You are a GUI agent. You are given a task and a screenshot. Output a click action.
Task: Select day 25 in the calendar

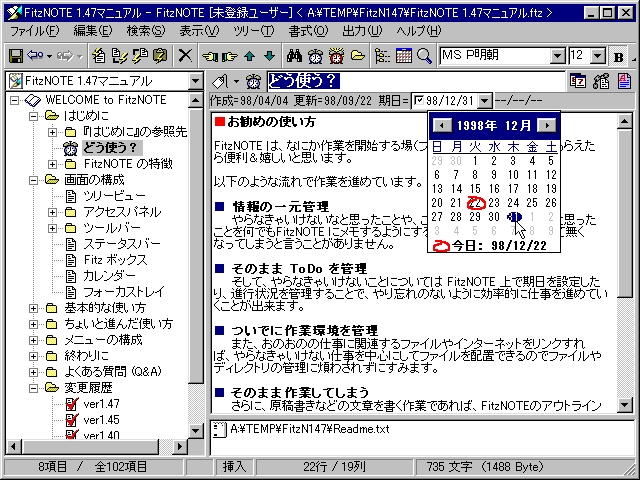click(532, 202)
